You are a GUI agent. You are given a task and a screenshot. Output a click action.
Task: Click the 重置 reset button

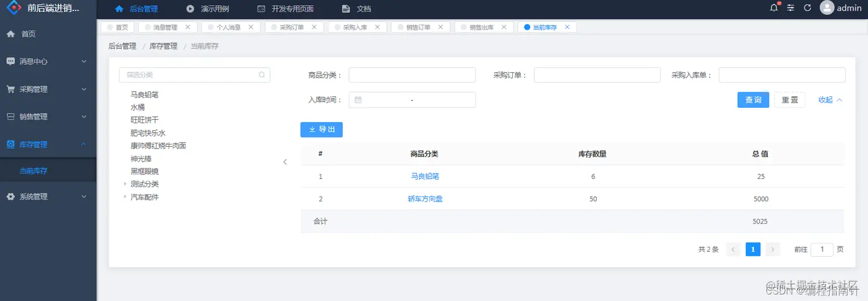(x=790, y=100)
